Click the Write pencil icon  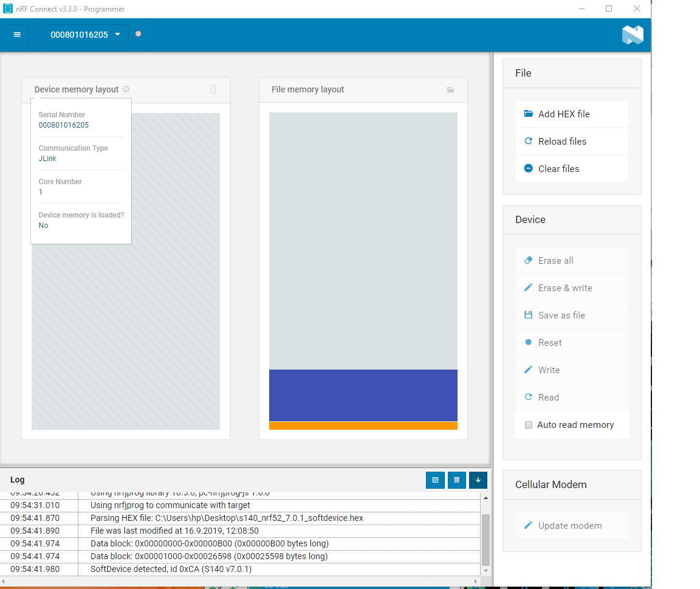click(528, 370)
